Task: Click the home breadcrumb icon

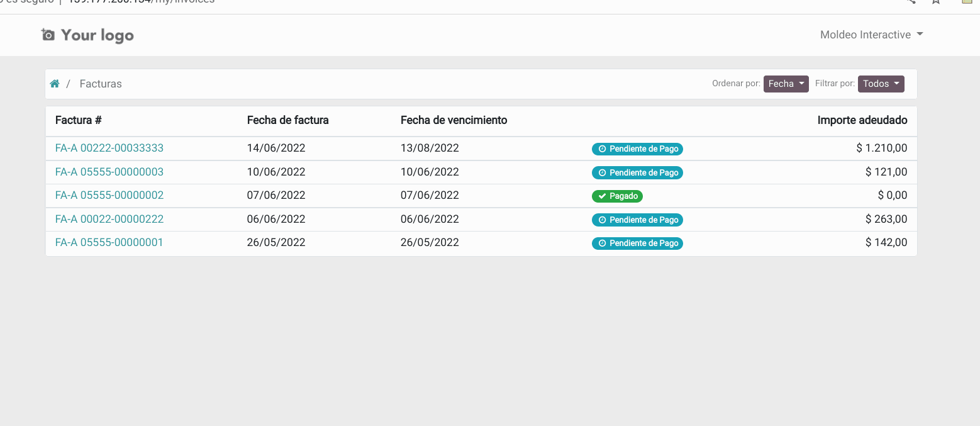Action: pos(55,83)
